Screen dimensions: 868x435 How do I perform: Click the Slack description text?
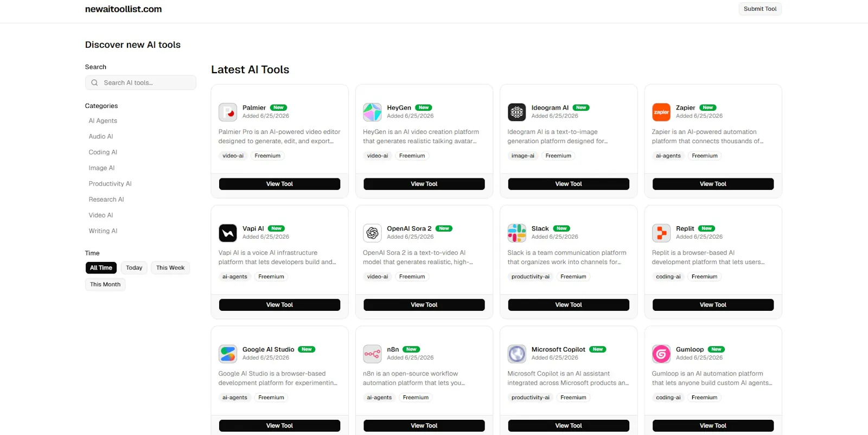tap(567, 258)
